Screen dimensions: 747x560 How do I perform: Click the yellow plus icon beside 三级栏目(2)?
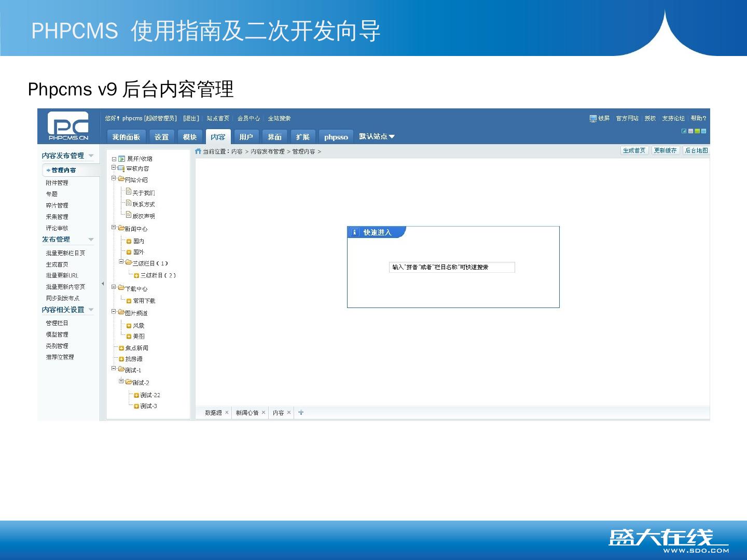(x=136, y=276)
